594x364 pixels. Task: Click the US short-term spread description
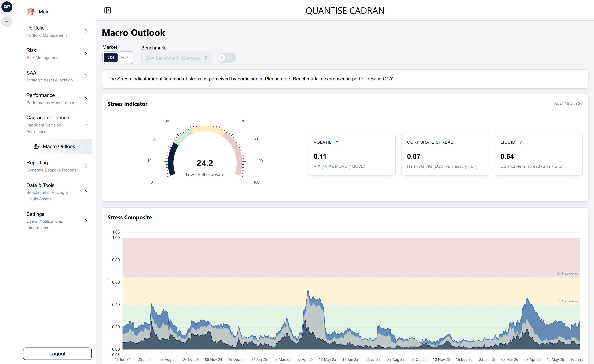(x=531, y=166)
